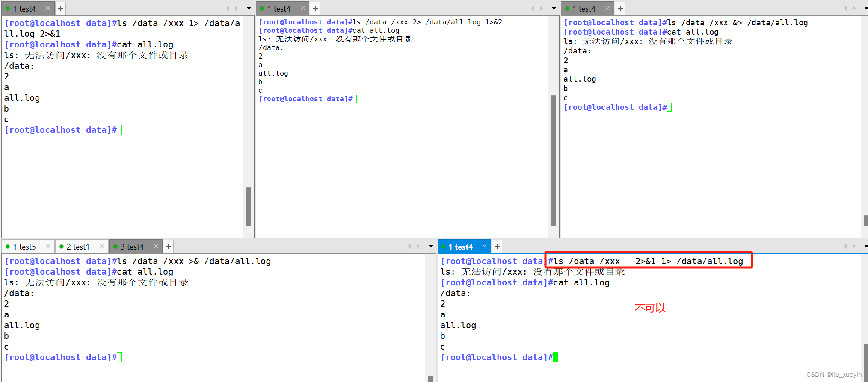Add new tab in top-right pane

[x=620, y=8]
